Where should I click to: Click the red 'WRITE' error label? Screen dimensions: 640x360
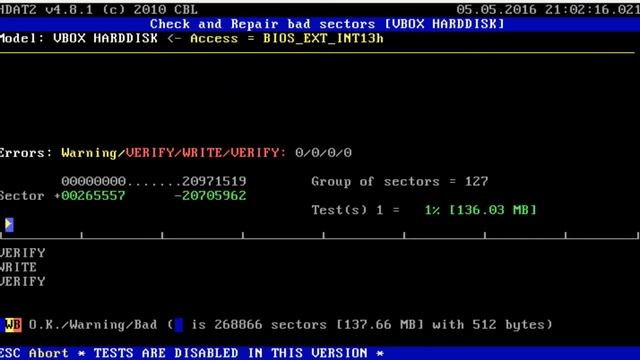tap(202, 153)
